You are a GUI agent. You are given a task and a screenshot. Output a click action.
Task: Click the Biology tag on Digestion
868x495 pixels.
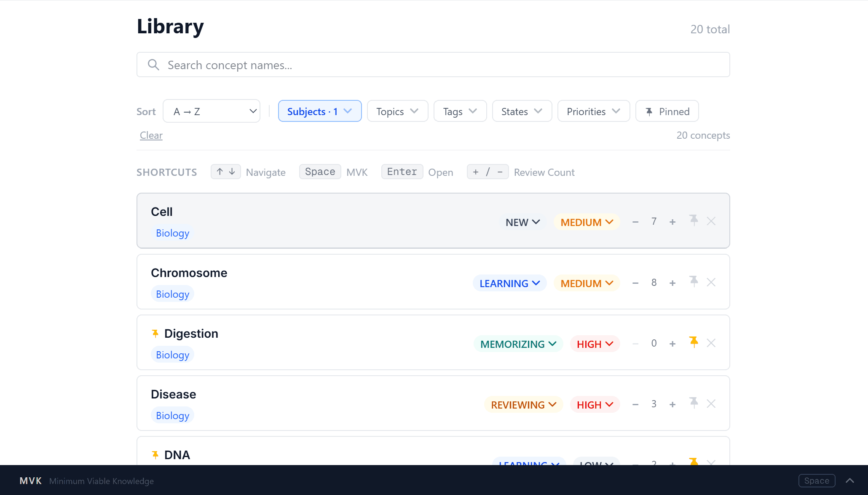click(173, 355)
